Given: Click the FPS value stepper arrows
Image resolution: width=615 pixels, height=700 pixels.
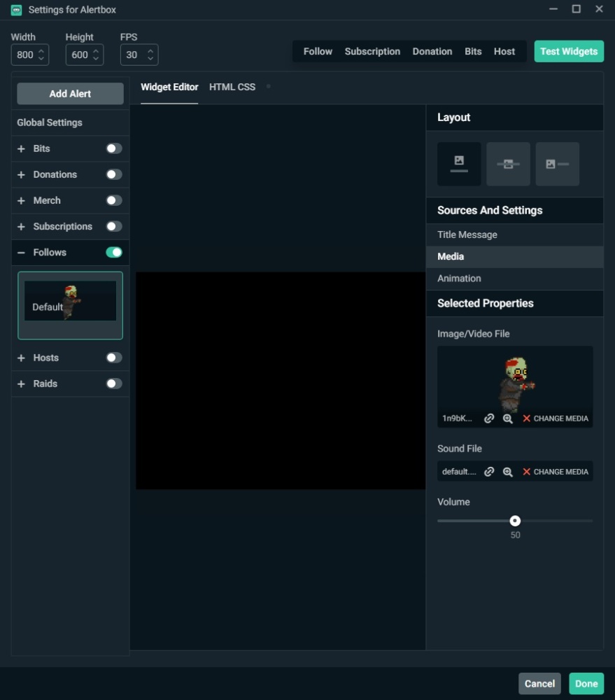Looking at the screenshot, I should click(150, 55).
